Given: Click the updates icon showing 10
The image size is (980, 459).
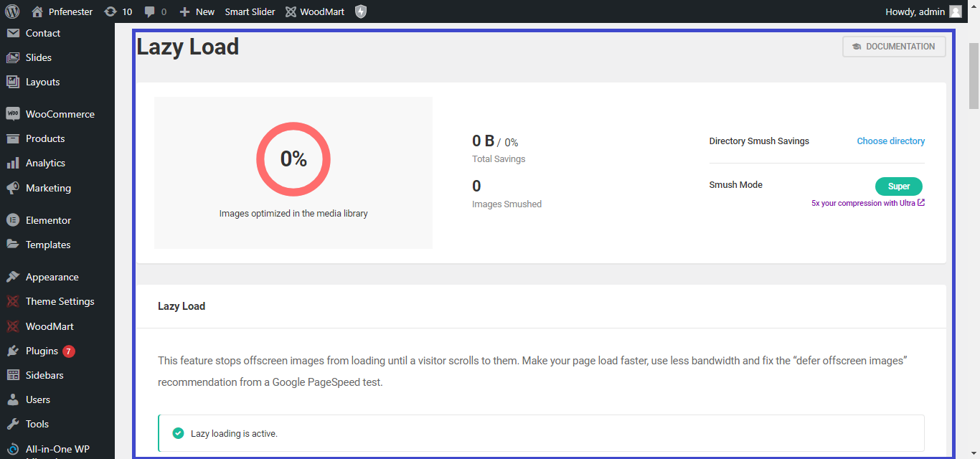Looking at the screenshot, I should click(110, 11).
